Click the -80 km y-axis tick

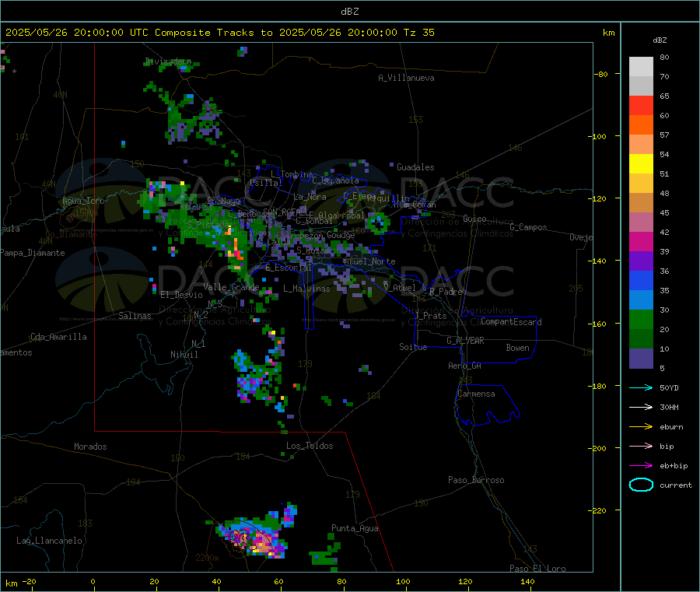pyautogui.click(x=600, y=74)
